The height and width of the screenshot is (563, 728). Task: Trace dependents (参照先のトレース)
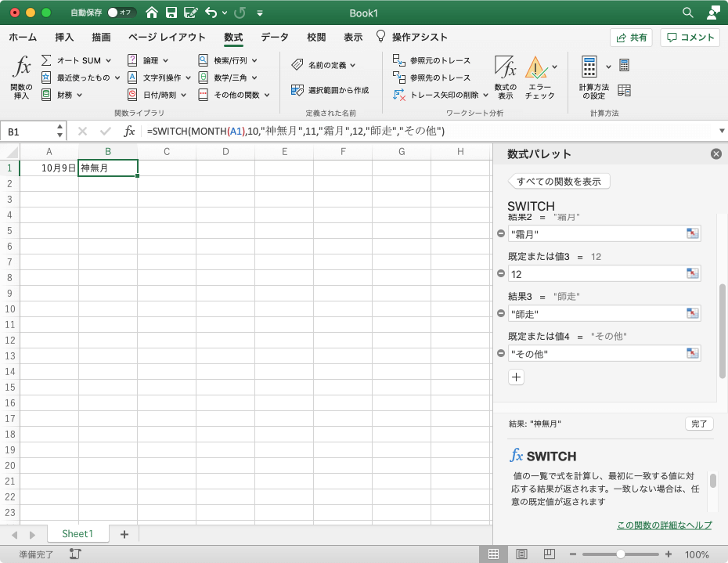pos(431,78)
